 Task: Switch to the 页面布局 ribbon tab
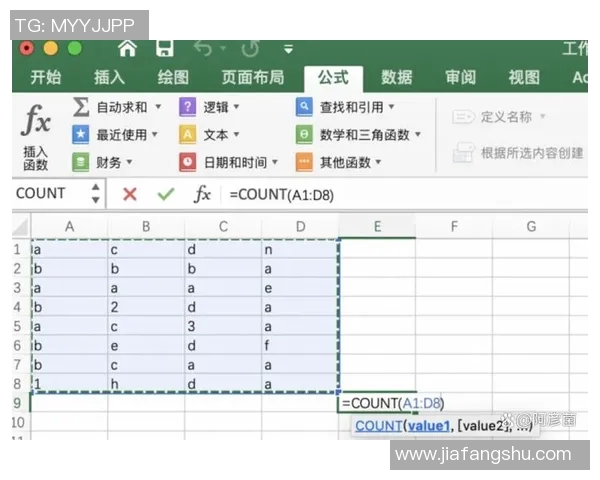(253, 77)
